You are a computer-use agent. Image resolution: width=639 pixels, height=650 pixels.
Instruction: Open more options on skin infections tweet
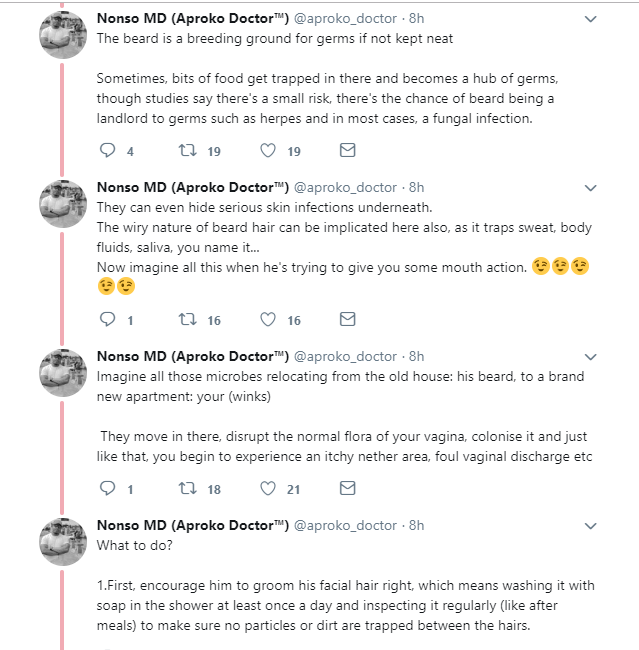590,188
